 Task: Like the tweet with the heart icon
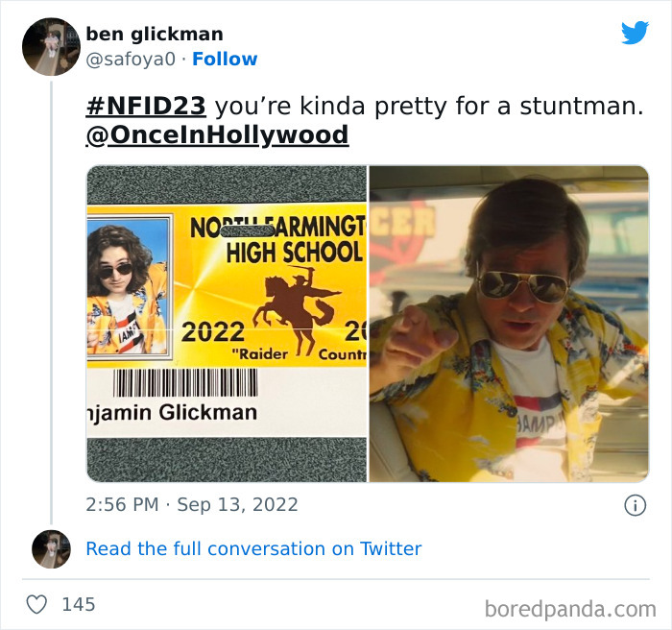pos(36,604)
